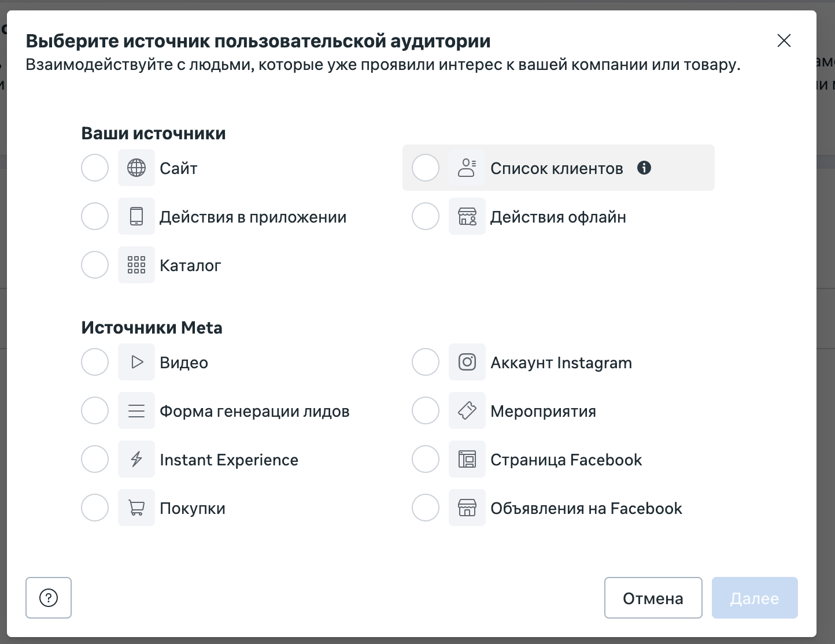Click the person-list icon for Список клиентов
The height and width of the screenshot is (644, 835).
pyautogui.click(x=467, y=168)
